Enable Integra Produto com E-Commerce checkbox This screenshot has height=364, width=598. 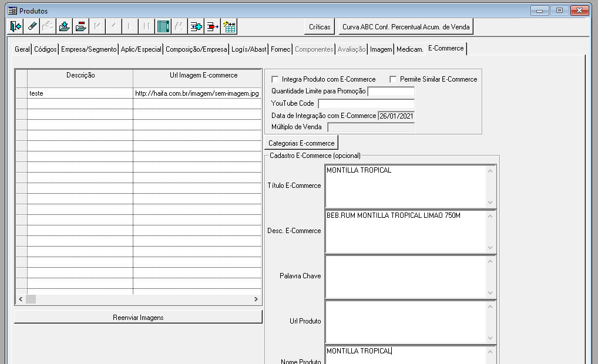pyautogui.click(x=275, y=79)
